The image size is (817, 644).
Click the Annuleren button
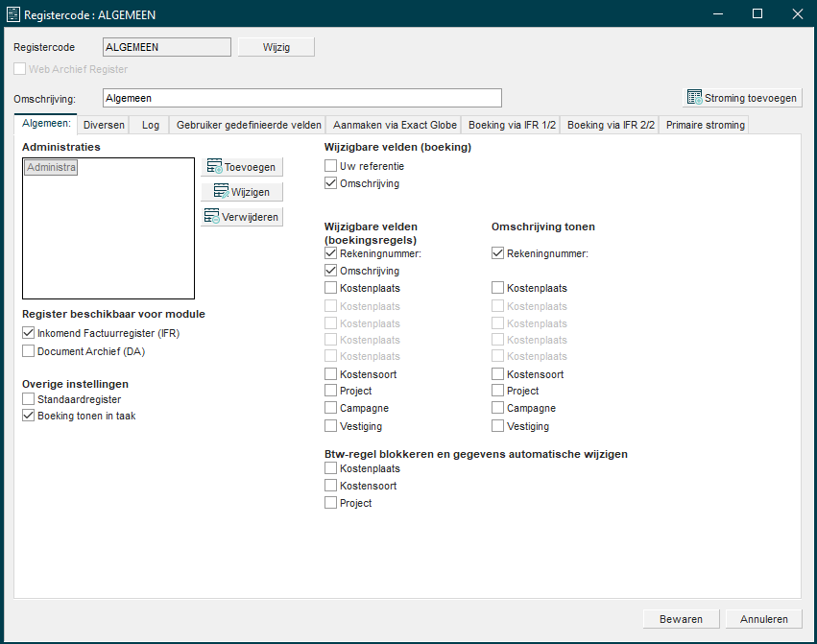(763, 619)
